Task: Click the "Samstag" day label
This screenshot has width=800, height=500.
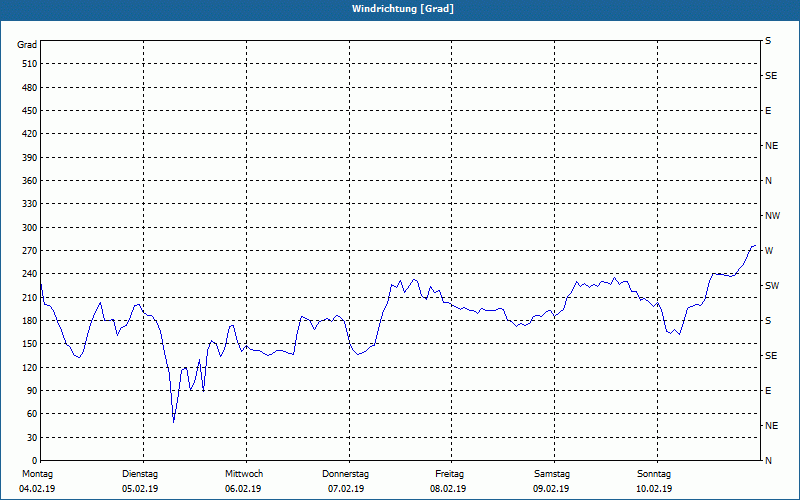Action: click(x=552, y=474)
